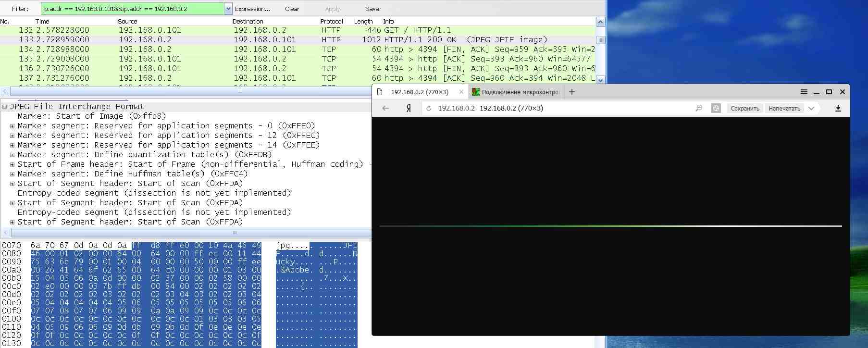
Task: Click the magnifier icon in address bar
Action: (x=699, y=108)
